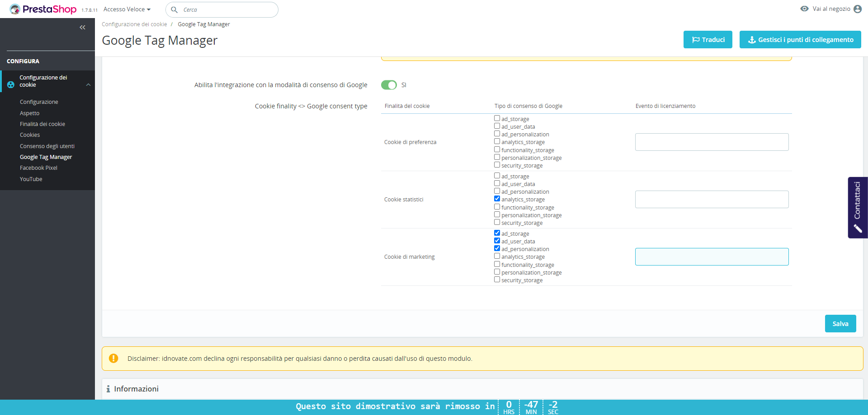Screen dimensions: 868x415
Task: Click the Tipo di consenso di Google header
Action: tap(528, 106)
